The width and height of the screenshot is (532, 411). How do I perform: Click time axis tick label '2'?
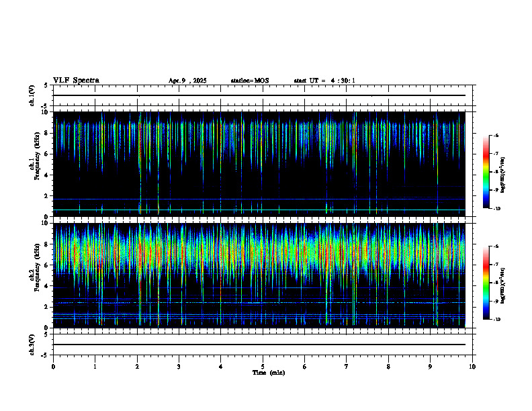(x=137, y=367)
